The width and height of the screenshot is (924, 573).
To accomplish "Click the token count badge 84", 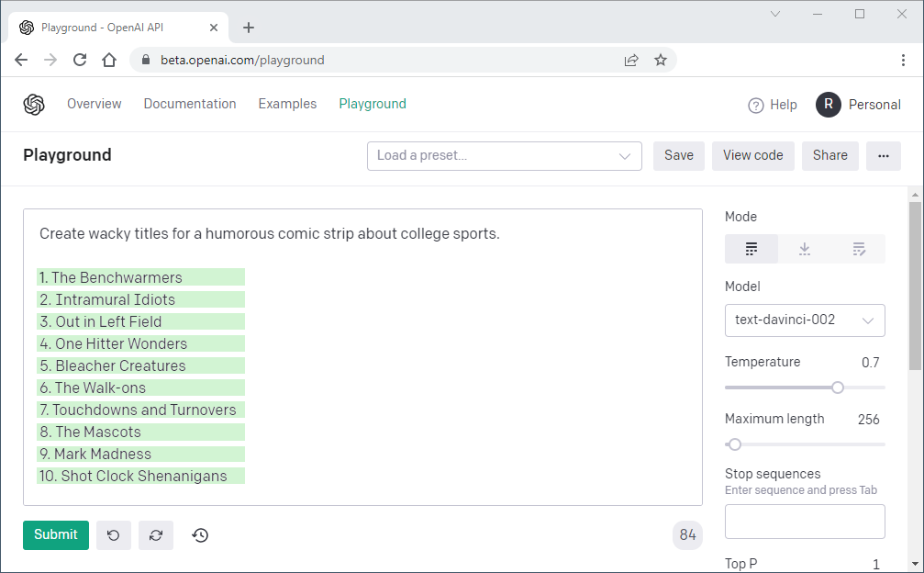I will coord(687,535).
